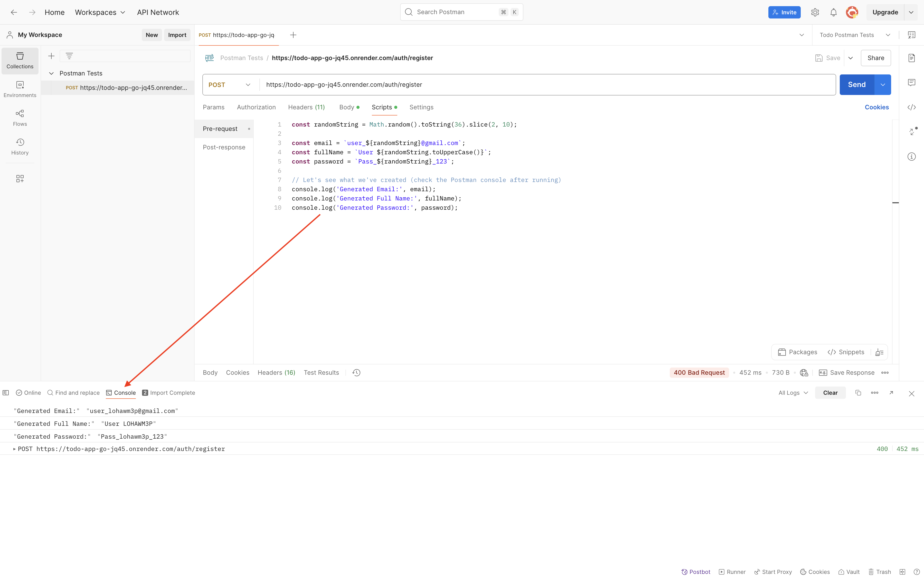This screenshot has width=924, height=578.
Task: Switch to the request Body tab
Action: coord(349,108)
